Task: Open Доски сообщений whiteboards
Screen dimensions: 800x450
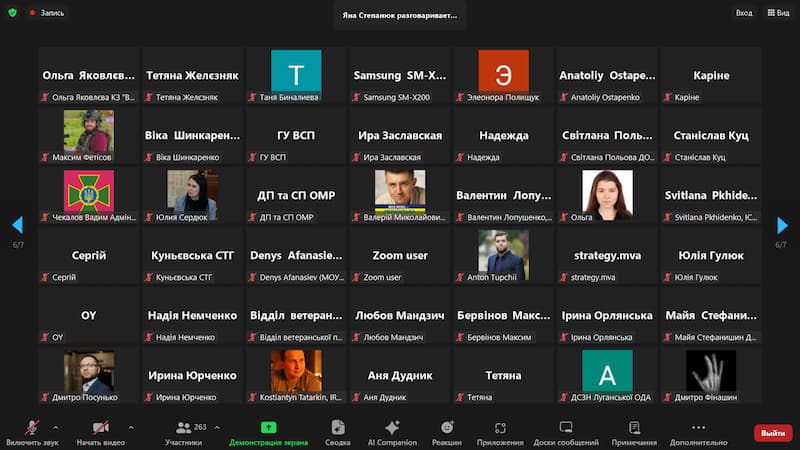Action: pyautogui.click(x=566, y=431)
